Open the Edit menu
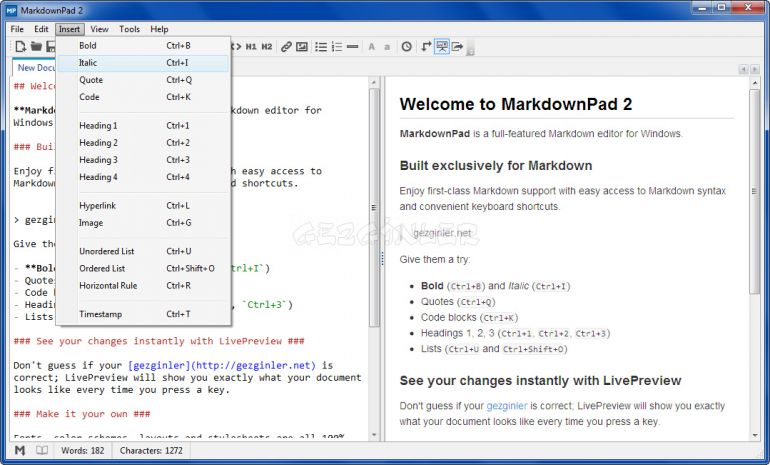Image resolution: width=770 pixels, height=465 pixels. (41, 29)
